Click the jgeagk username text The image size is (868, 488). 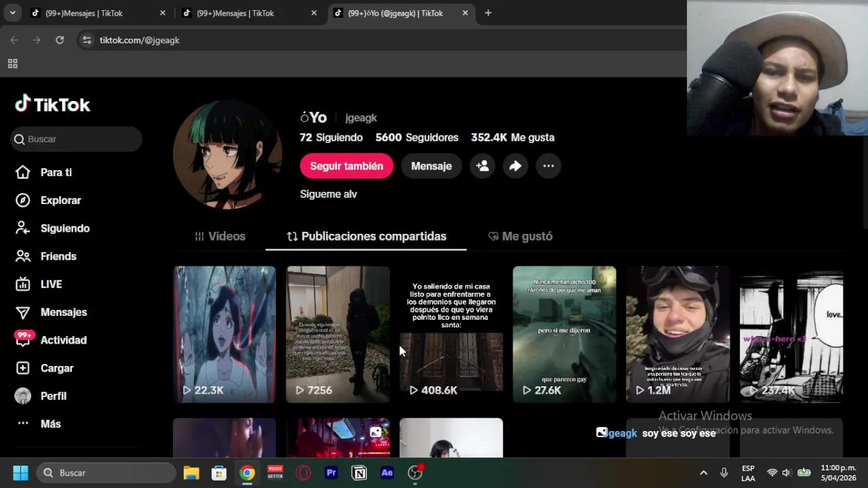coord(361,118)
